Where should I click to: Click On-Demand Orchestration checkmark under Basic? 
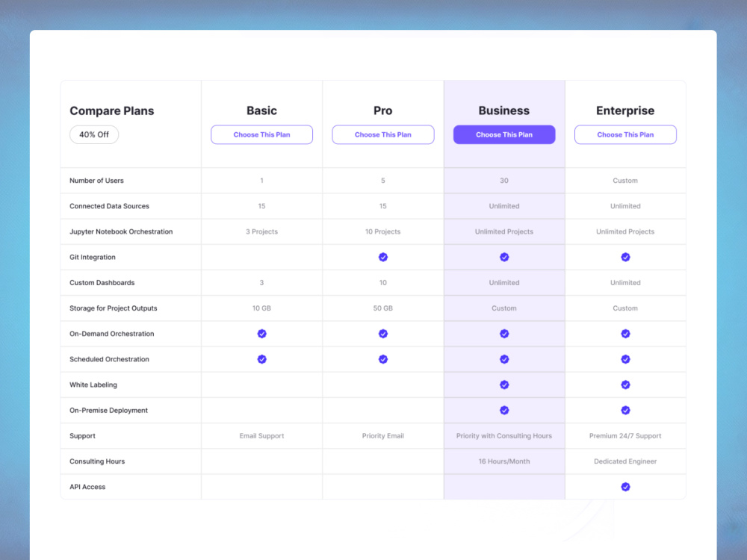(x=261, y=334)
